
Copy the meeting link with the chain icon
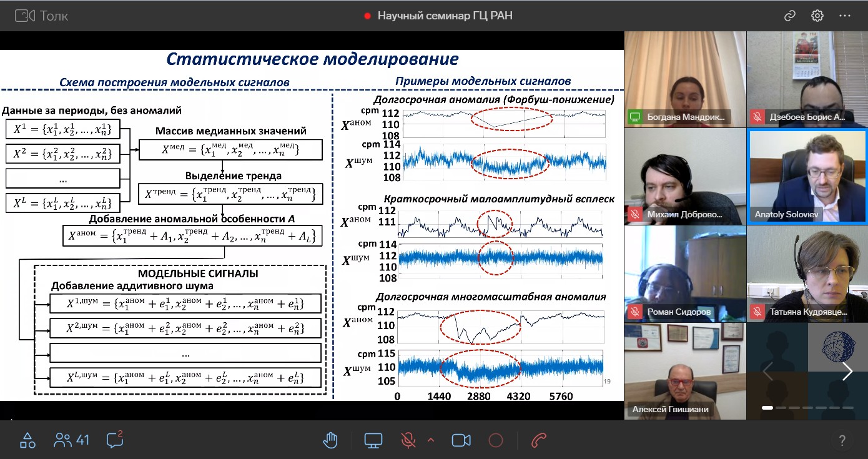coord(791,16)
